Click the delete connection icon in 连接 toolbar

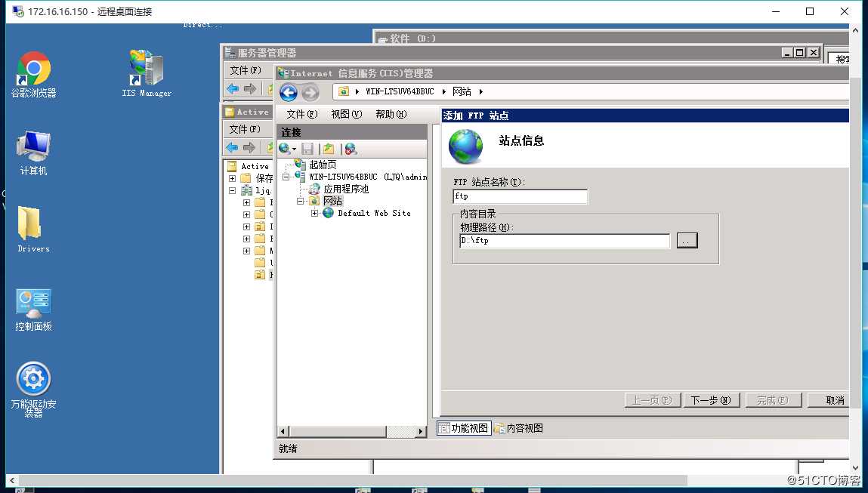[x=351, y=148]
